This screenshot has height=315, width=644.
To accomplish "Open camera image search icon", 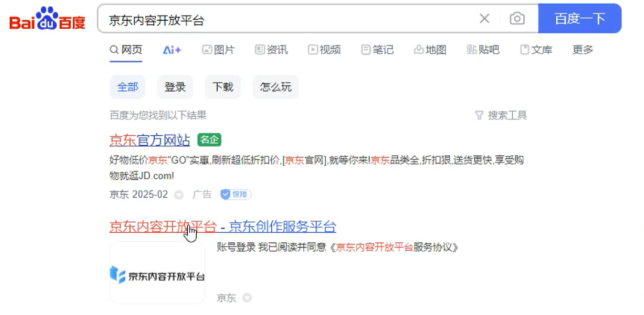I will [x=517, y=18].
